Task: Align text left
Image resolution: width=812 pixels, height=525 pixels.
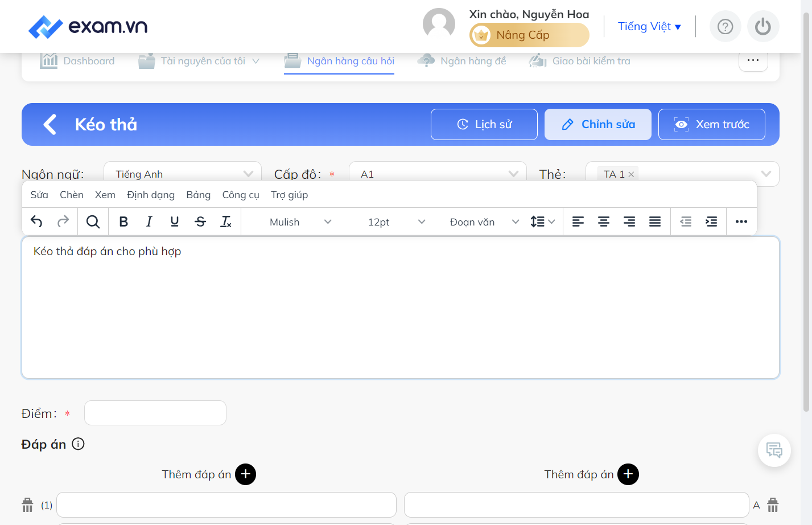Action: pyautogui.click(x=578, y=222)
